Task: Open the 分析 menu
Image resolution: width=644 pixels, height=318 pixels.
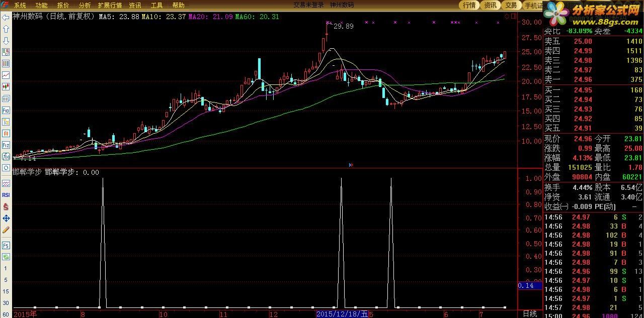Action: coord(85,5)
